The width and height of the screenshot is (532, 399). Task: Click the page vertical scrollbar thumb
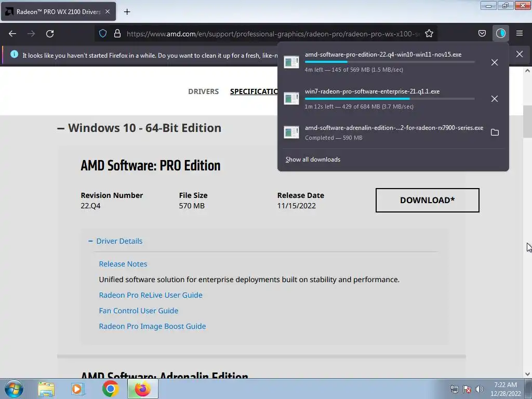tap(527, 122)
